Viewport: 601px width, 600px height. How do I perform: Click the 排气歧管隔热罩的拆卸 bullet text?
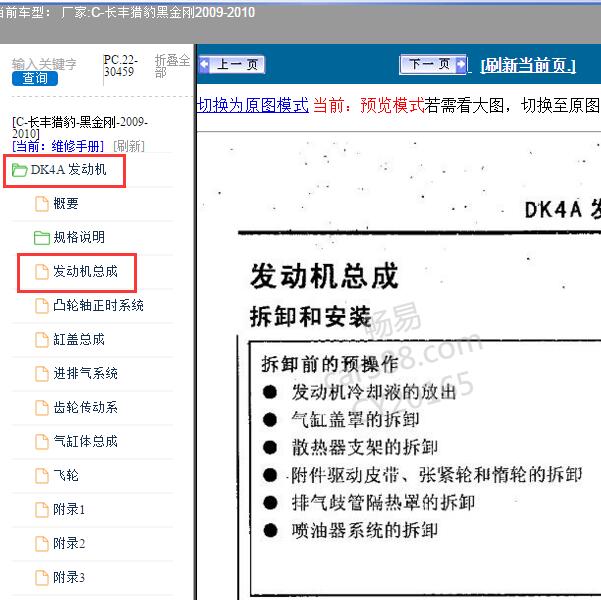point(383,502)
